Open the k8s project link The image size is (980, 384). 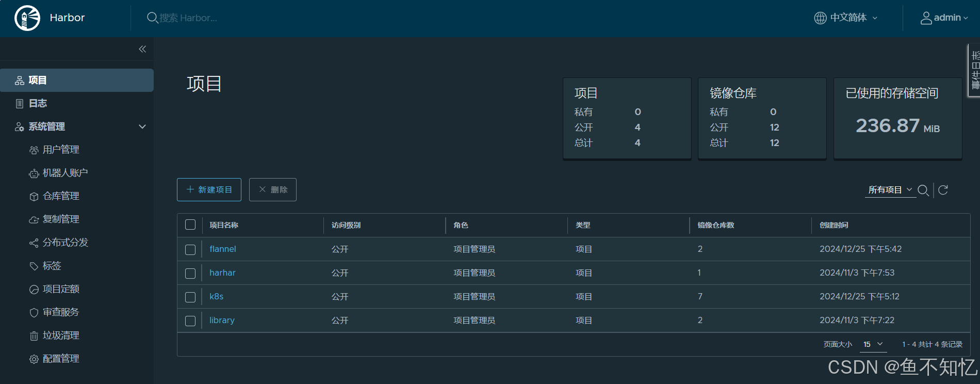click(x=217, y=296)
